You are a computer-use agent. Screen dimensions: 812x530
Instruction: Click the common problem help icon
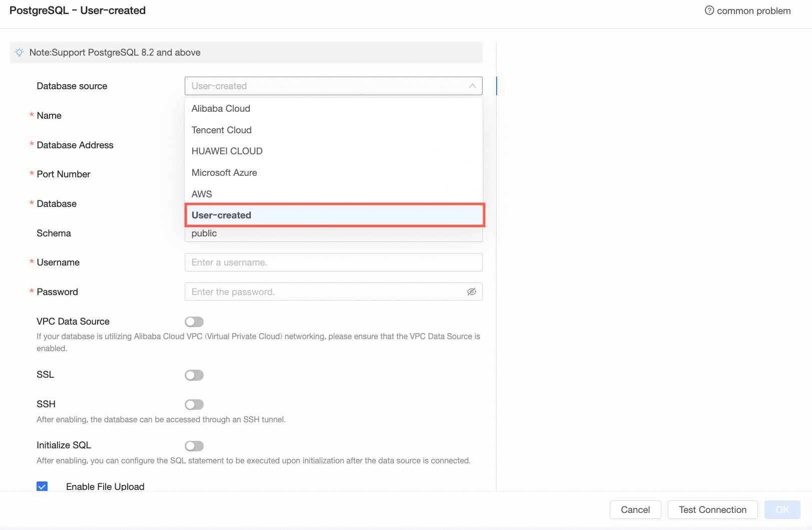point(709,11)
